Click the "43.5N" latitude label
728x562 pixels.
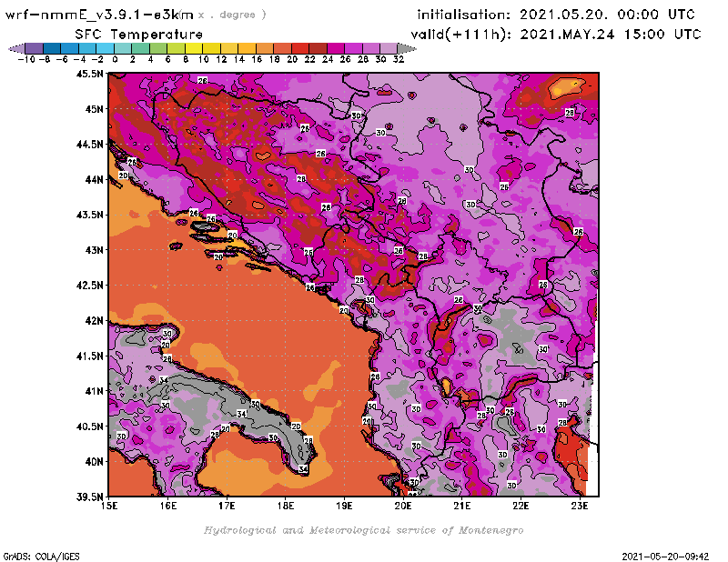pos(89,215)
